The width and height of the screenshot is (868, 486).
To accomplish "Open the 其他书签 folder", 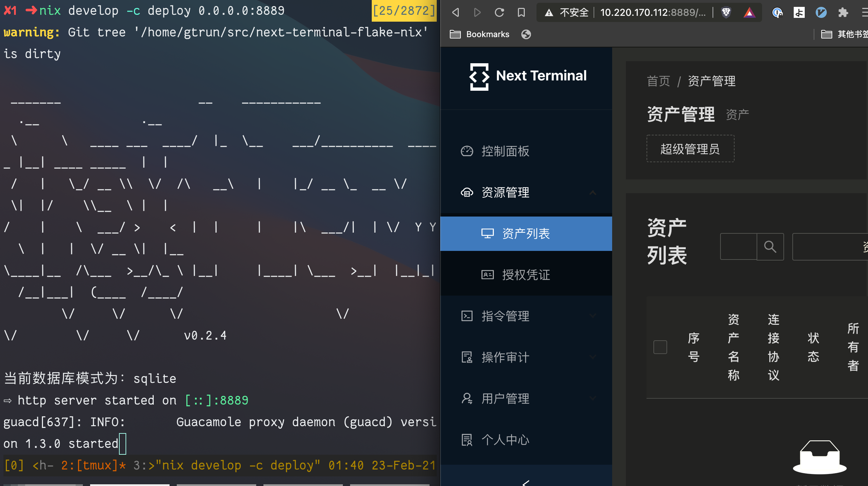I will coord(844,34).
